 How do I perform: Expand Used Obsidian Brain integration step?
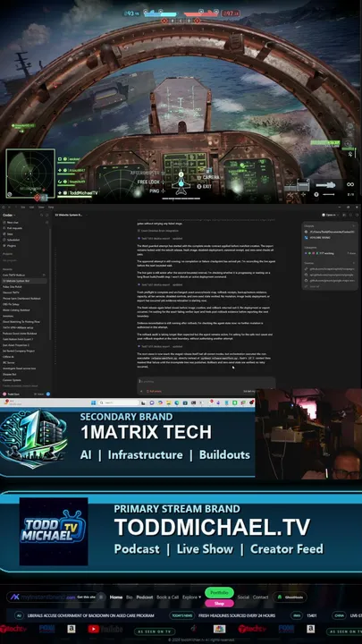point(159,231)
